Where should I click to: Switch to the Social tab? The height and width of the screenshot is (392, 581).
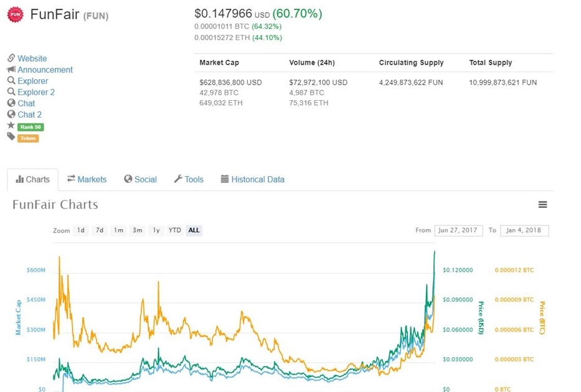[141, 180]
